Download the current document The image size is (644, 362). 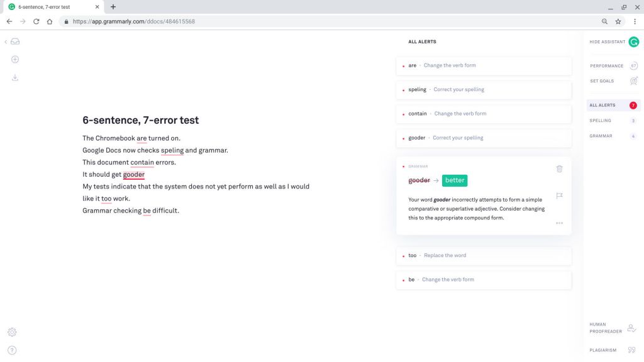tap(15, 77)
